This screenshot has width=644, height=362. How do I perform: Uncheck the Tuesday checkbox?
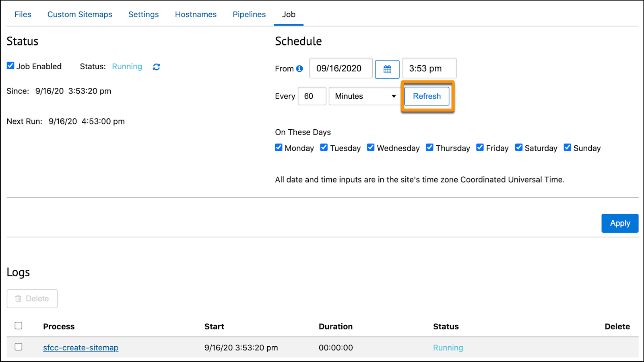pos(324,147)
